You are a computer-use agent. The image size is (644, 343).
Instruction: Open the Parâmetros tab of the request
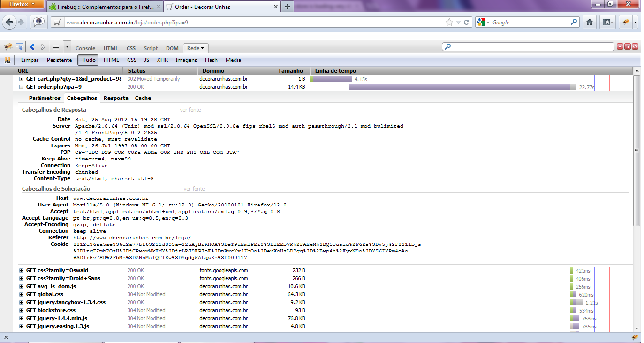pos(45,98)
